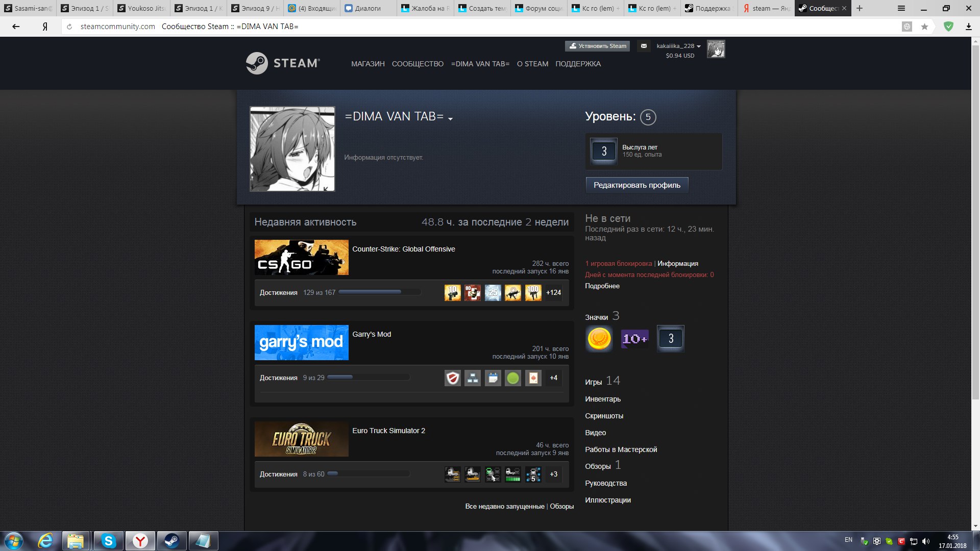Open the Garry's Mod network achievement icon

[473, 378]
